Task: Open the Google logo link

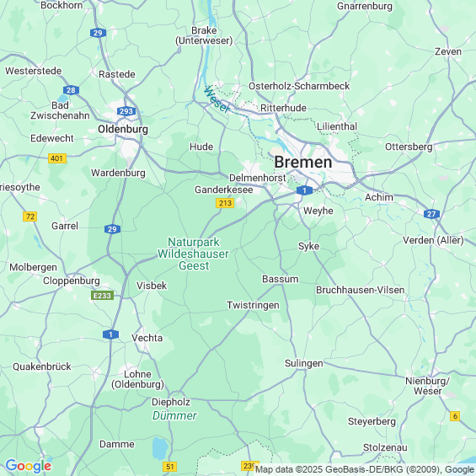Action: (x=29, y=466)
